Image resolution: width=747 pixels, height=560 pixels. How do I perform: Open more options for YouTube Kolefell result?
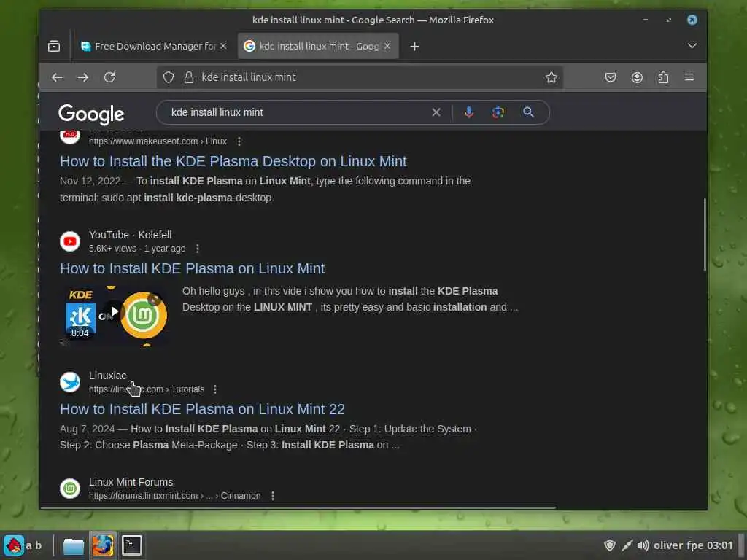pyautogui.click(x=197, y=249)
